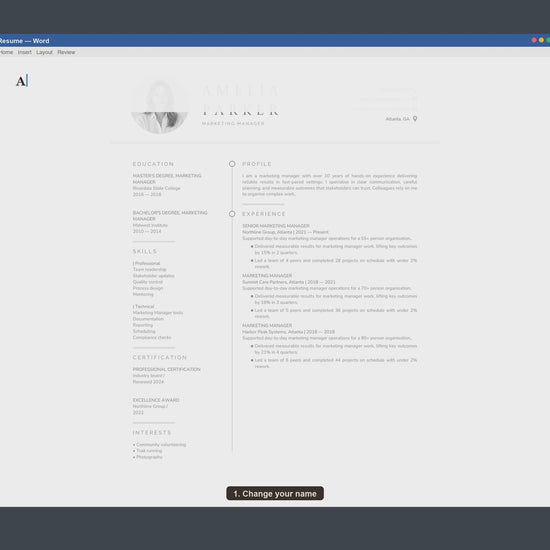Viewport: 550px width, 550px height.
Task: Click the CERTIFICATION section heading
Action: pyautogui.click(x=160, y=357)
